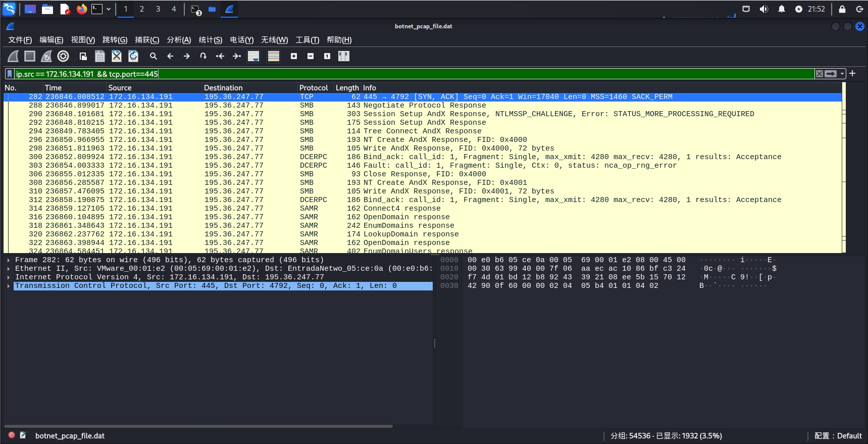
Task: Expand Internet Protocol Version 4 row
Action: [9, 277]
